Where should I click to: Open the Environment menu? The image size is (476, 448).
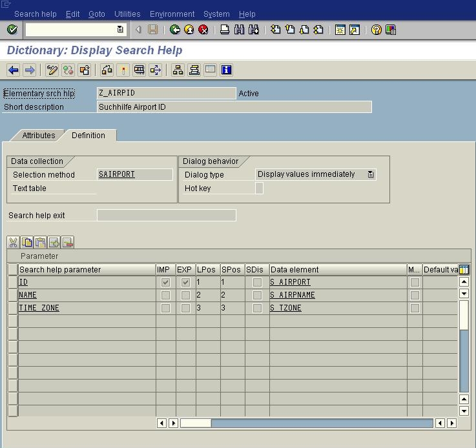(x=172, y=14)
